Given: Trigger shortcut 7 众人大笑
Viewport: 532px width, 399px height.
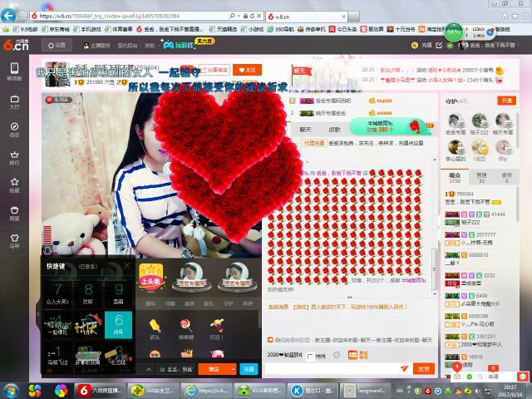Looking at the screenshot, I should point(57,293).
